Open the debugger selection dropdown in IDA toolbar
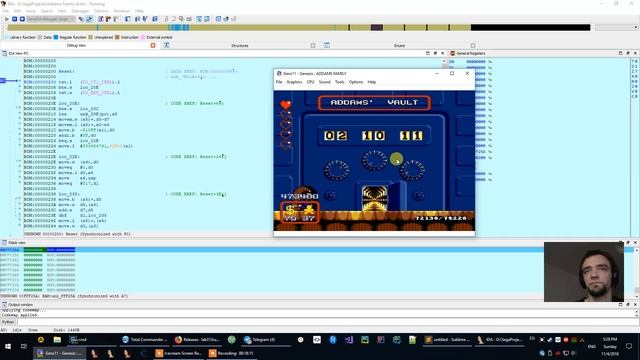Screen dimensions: 640x360 tap(51, 19)
